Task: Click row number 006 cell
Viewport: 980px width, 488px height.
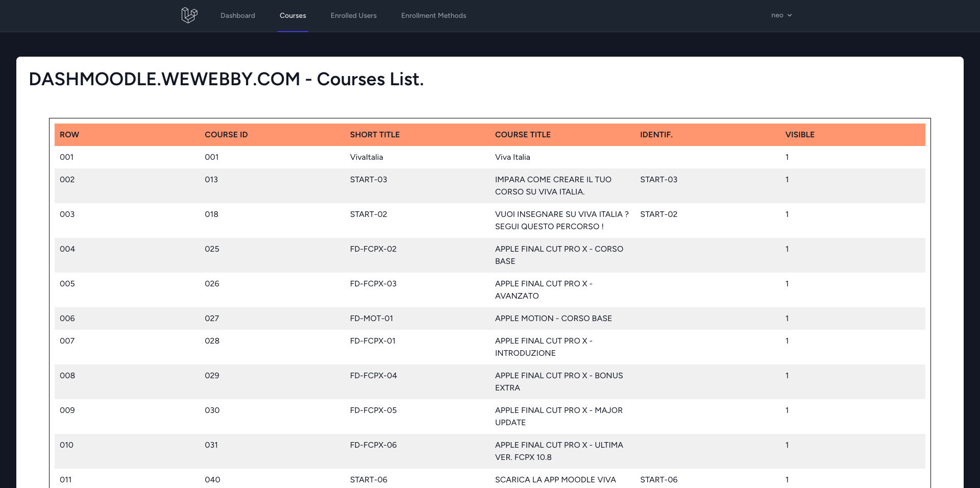Action: click(x=67, y=319)
